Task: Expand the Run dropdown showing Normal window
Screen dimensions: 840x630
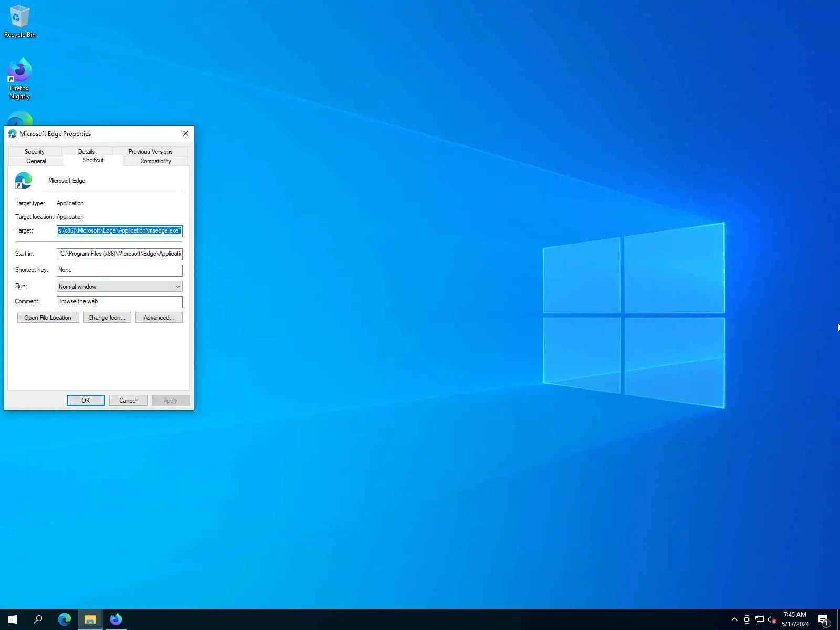Action: (120, 287)
